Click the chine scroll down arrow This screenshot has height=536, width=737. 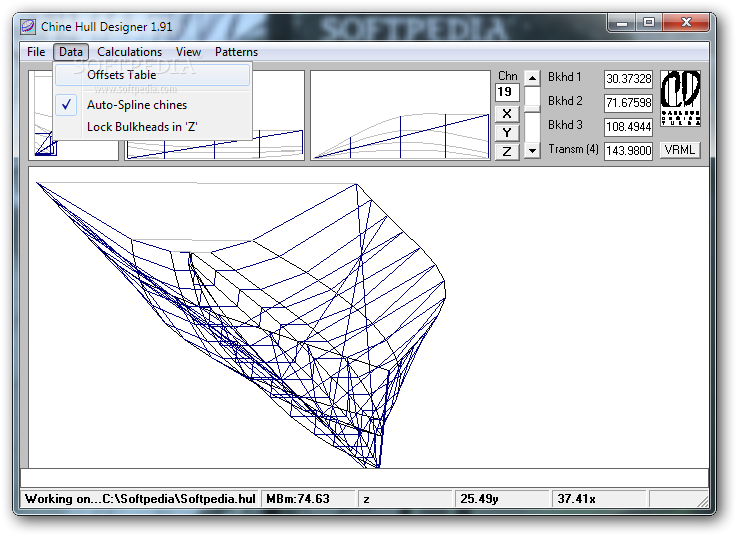point(532,151)
